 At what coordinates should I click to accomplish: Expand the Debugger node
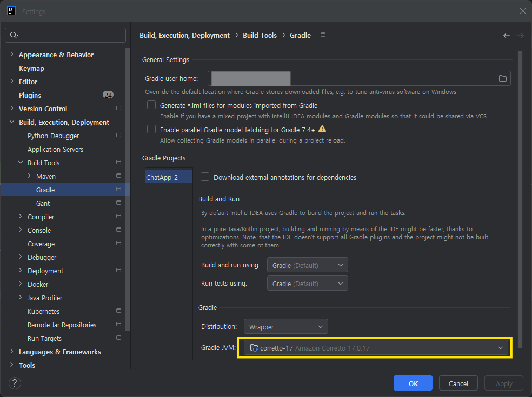pyautogui.click(x=21, y=257)
